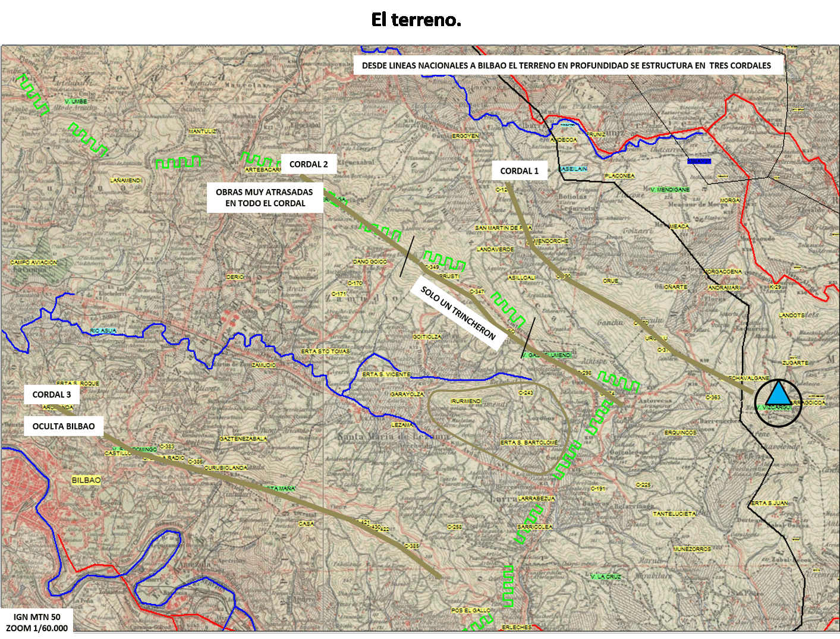Click the GAZTENEZABALA label

coord(244,439)
